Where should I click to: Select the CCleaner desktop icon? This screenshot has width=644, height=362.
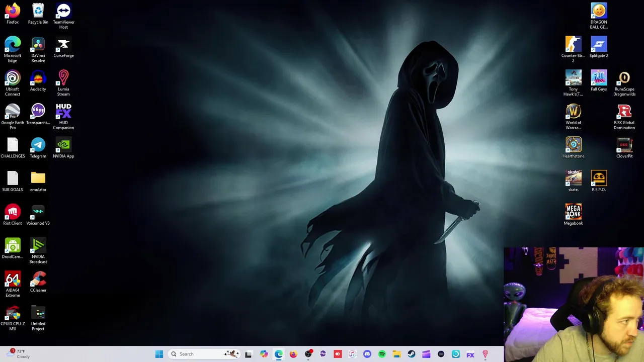38,282
